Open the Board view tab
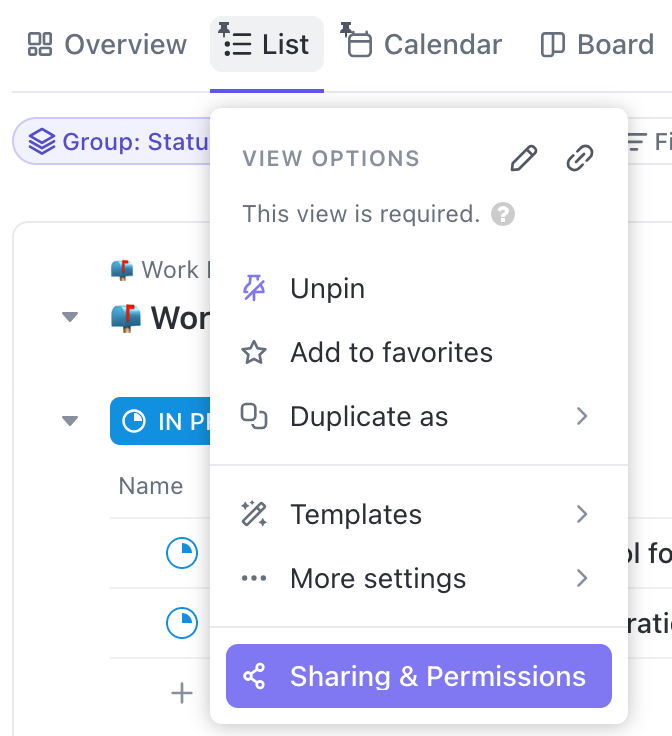The height and width of the screenshot is (736, 672). click(597, 45)
